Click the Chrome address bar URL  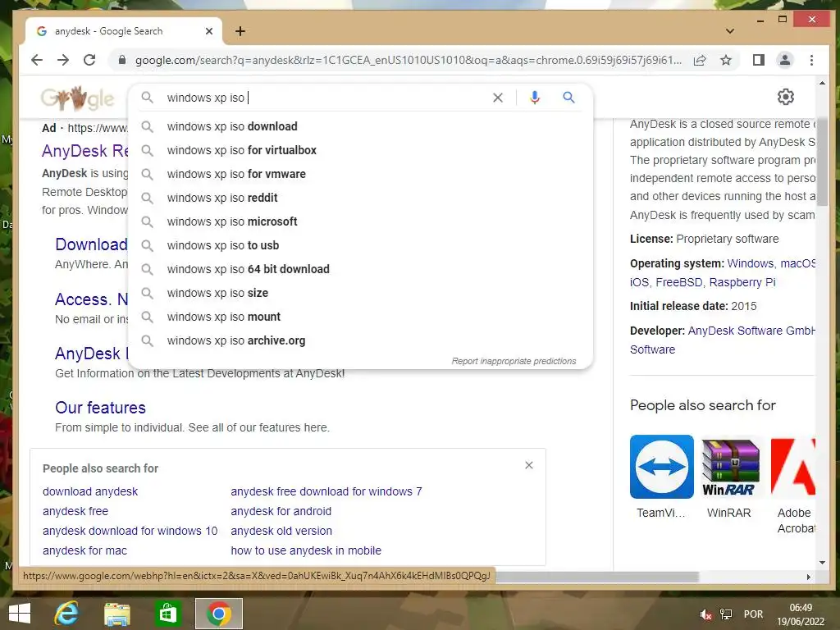409,60
